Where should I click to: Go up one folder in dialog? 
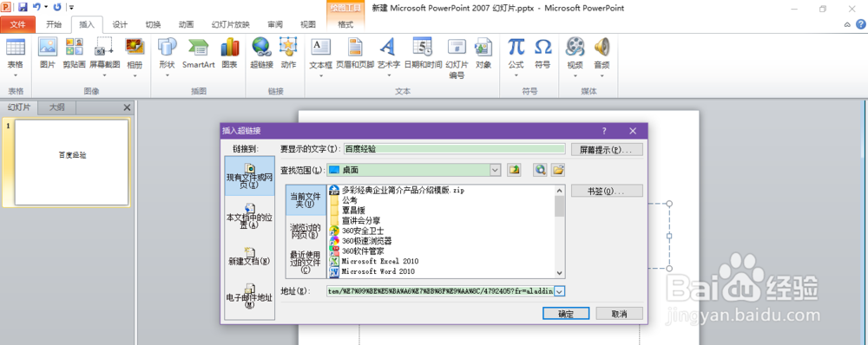click(514, 170)
